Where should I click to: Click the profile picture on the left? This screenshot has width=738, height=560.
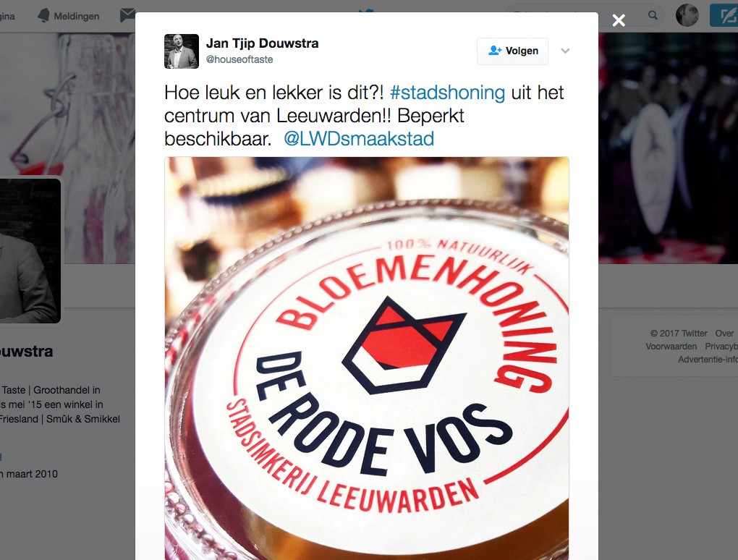coord(29,250)
